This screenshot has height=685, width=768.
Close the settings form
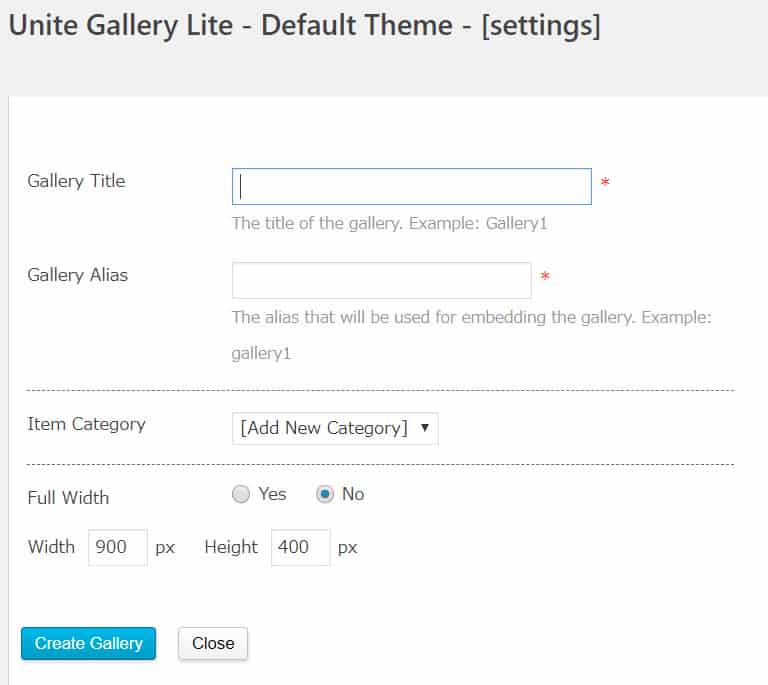pos(213,643)
